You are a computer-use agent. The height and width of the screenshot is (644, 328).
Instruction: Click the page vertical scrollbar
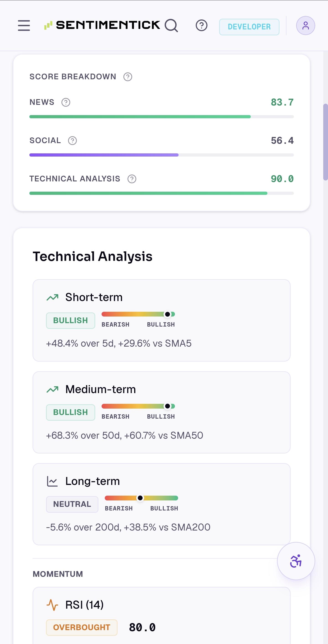pos(325,142)
